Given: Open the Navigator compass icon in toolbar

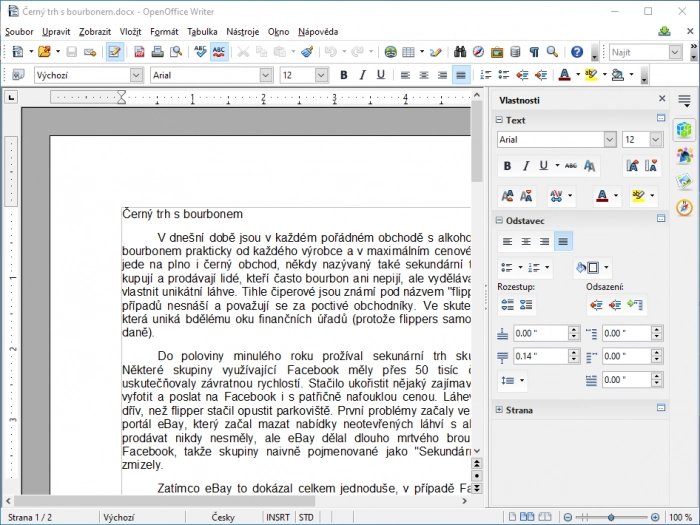Looking at the screenshot, I should point(478,52).
